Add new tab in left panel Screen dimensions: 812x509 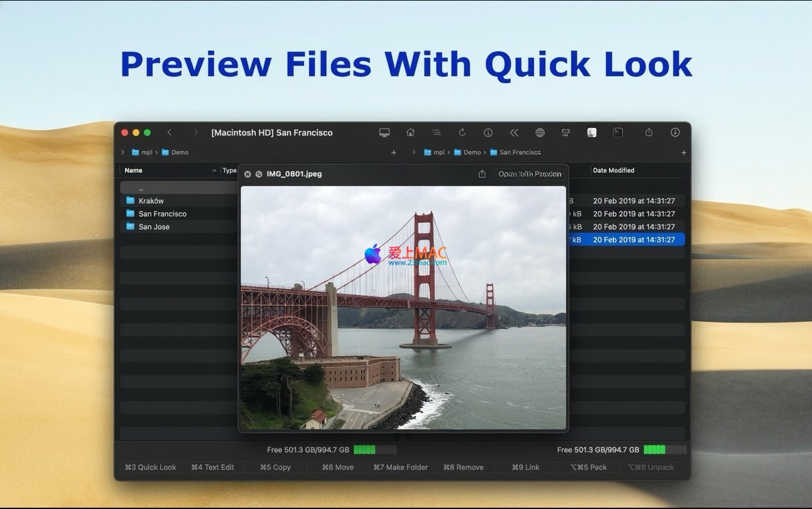[x=394, y=152]
